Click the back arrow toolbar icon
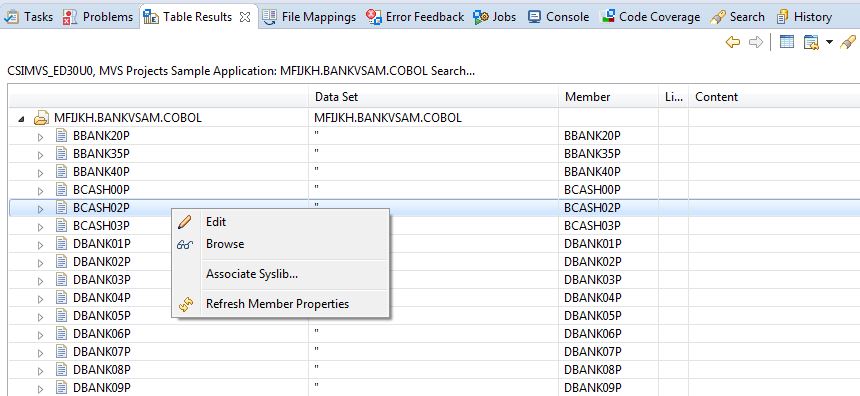 tap(733, 42)
